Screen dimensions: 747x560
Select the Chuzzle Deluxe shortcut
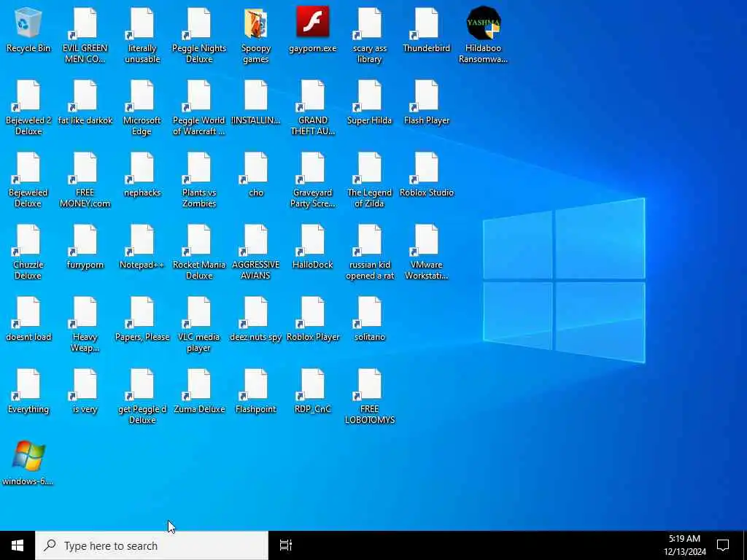point(28,252)
